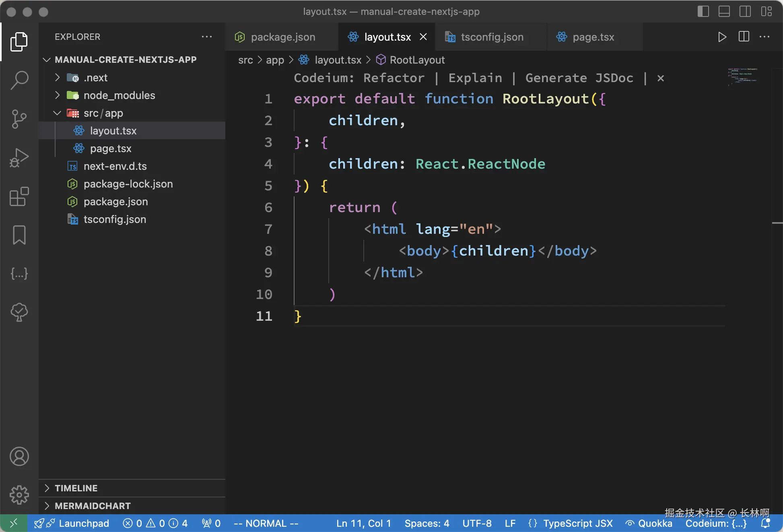Click the Codeium braces sidebar icon
Viewport: 783px width, 532px height.
(x=19, y=274)
